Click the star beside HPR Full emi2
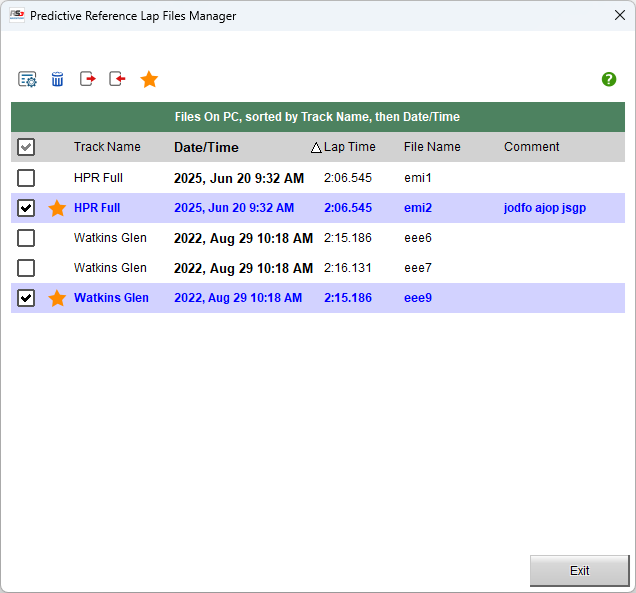 click(57, 208)
